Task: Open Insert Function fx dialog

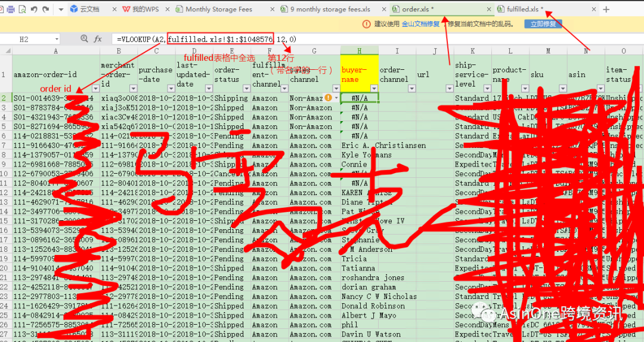Action: [98, 39]
